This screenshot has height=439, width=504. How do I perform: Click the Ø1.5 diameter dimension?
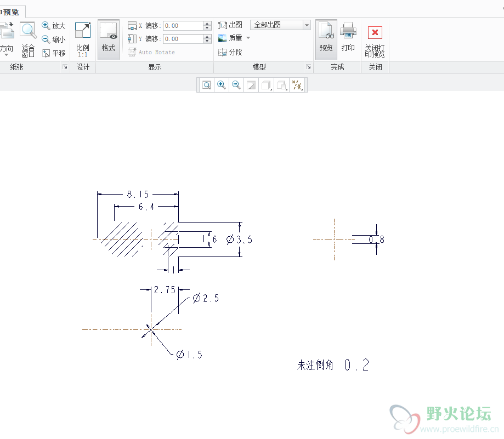189,355
